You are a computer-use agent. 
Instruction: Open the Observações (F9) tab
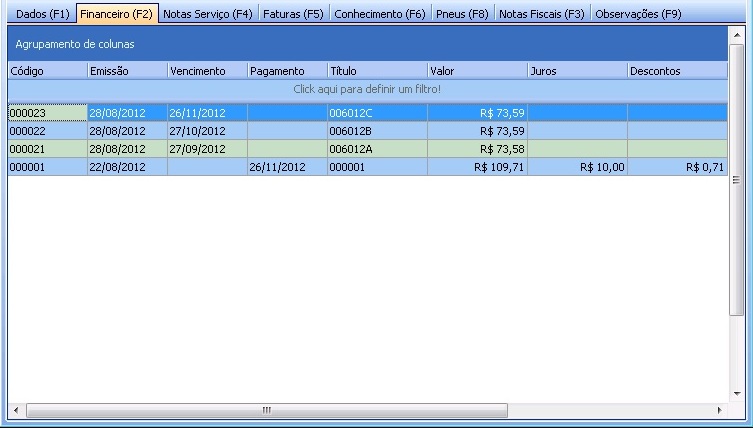[x=638, y=14]
